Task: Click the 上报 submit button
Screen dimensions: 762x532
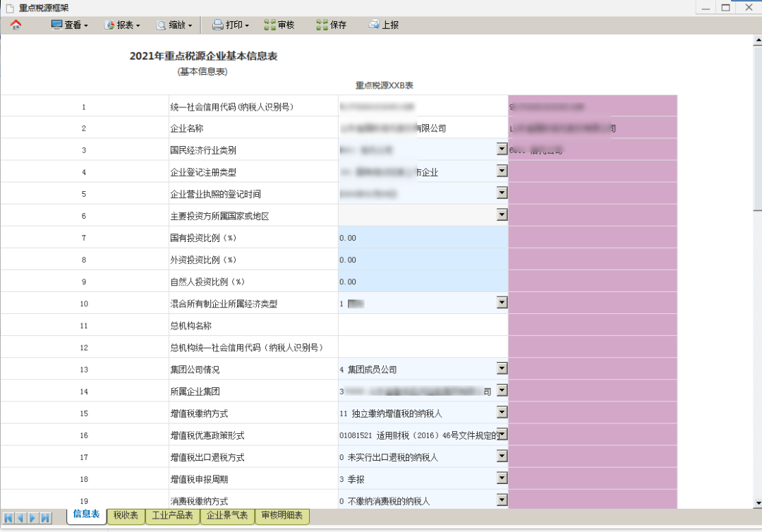Action: coord(383,25)
